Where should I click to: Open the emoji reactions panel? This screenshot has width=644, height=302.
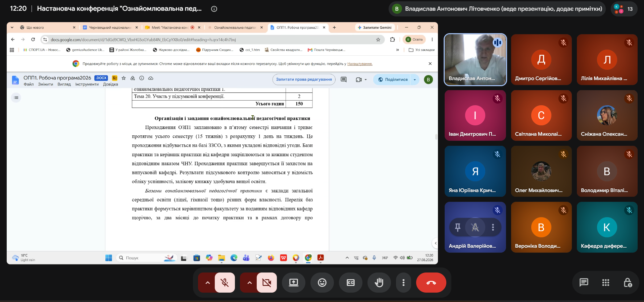point(322,283)
